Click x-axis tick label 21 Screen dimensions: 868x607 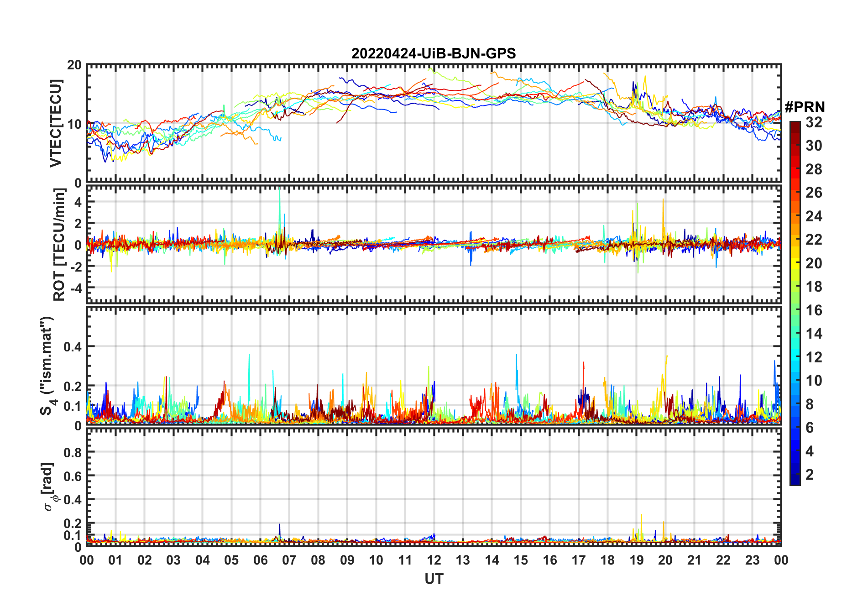(695, 560)
